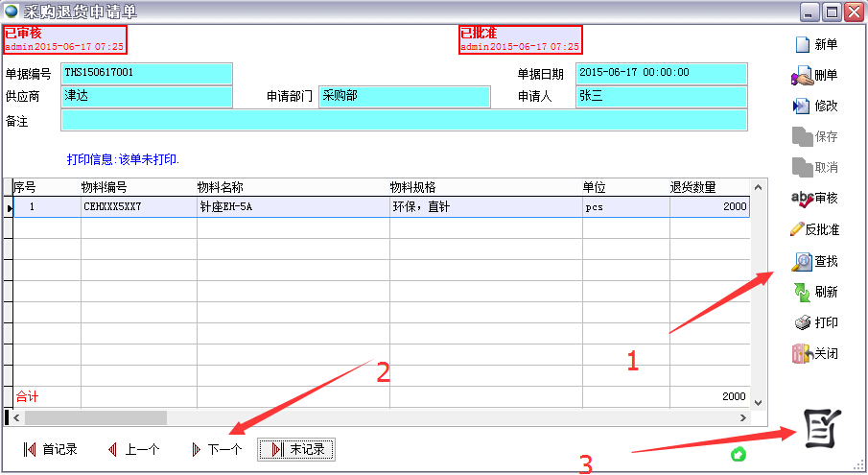Click the small green up-arrow icon
This screenshot has height=475, width=868.
pos(739,454)
